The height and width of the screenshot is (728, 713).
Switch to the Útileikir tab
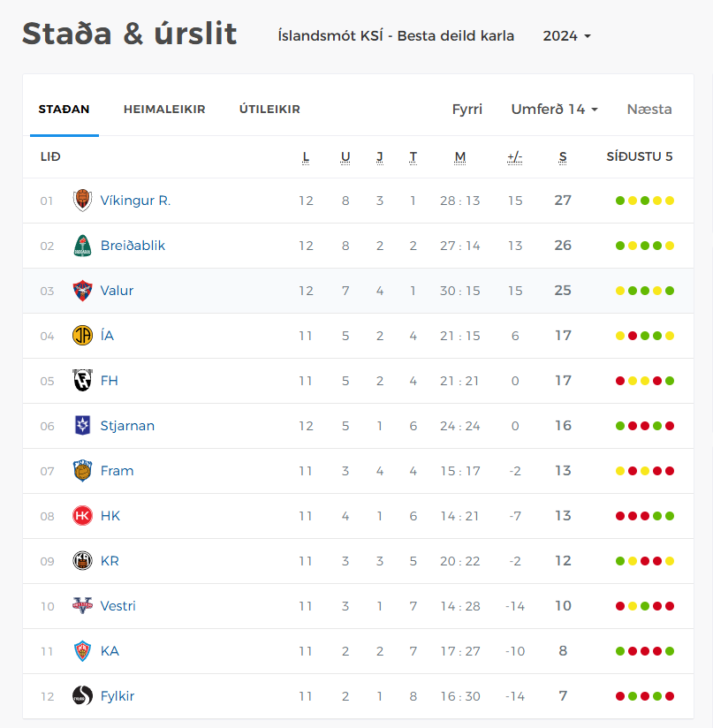click(x=269, y=109)
